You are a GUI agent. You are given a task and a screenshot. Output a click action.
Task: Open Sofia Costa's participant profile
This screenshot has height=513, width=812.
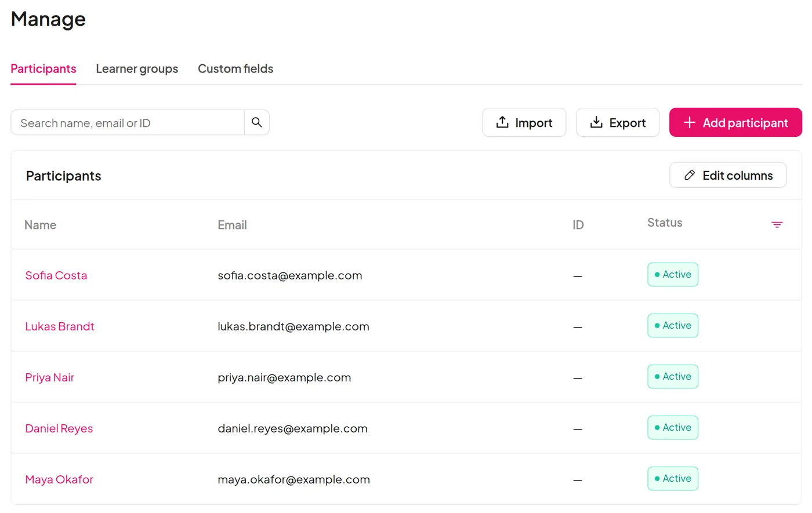click(x=56, y=275)
